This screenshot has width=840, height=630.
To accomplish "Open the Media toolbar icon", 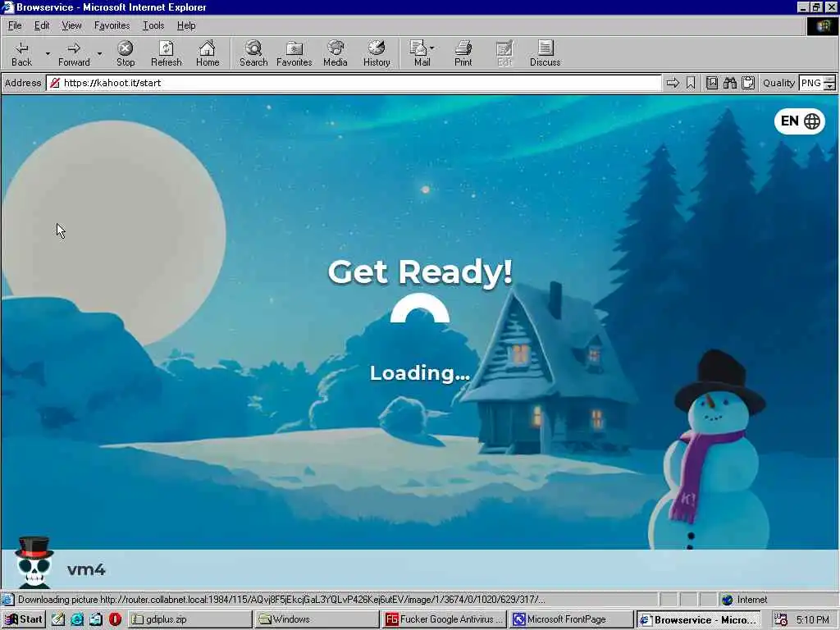I will pyautogui.click(x=336, y=53).
